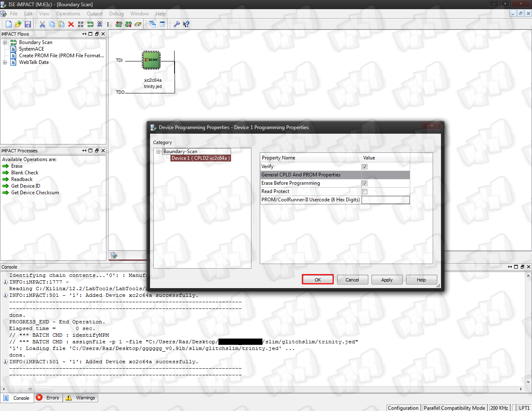Open the Operations menu
This screenshot has height=411, width=532.
68,14
